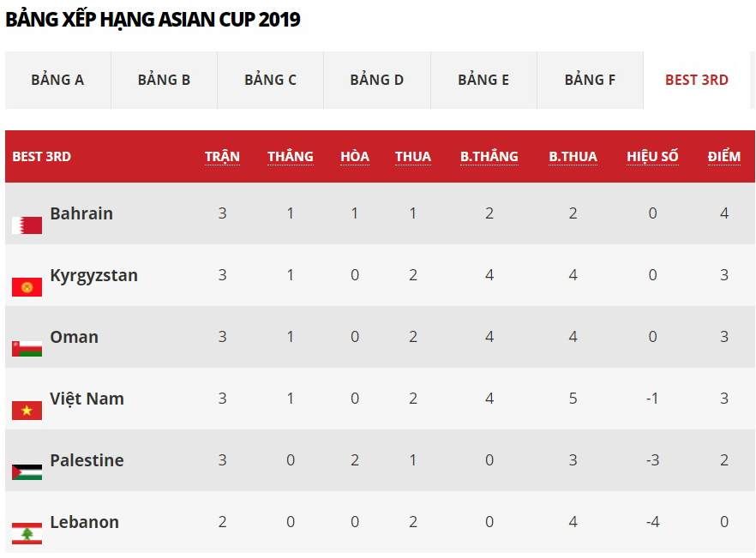The height and width of the screenshot is (558, 756).
Task: Click the ĐIỂM column header
Action: click(723, 157)
